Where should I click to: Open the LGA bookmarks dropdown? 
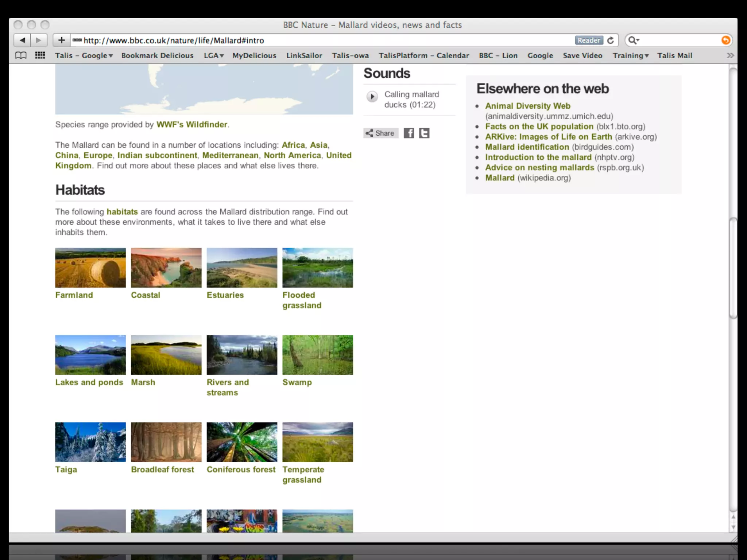214,55
